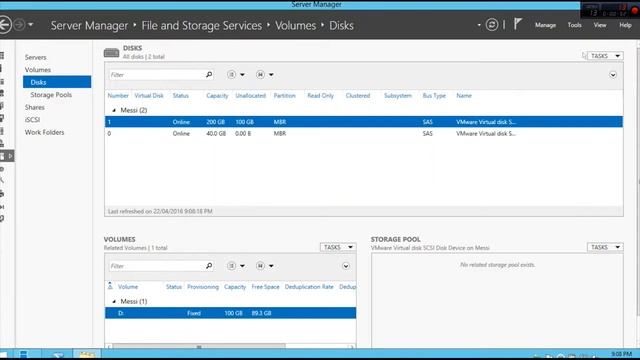Click search magnifier in Volumes filter
The image size is (640, 360).
209,266
